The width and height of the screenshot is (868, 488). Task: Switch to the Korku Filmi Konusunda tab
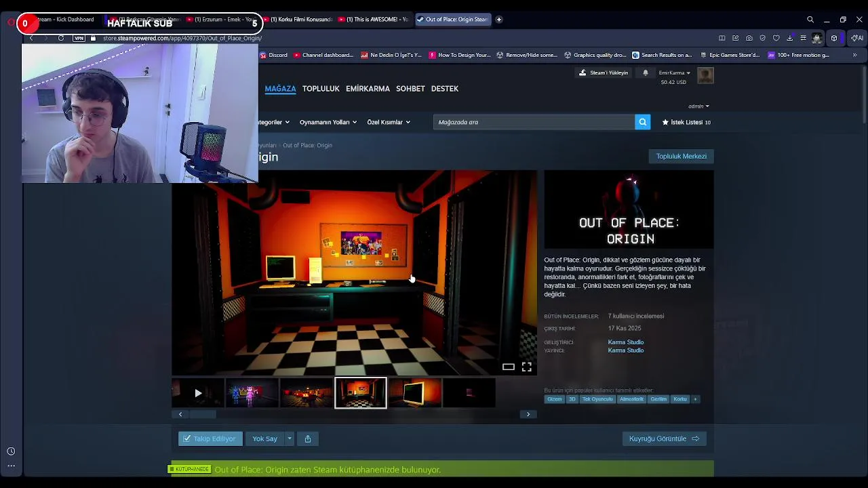[298, 20]
